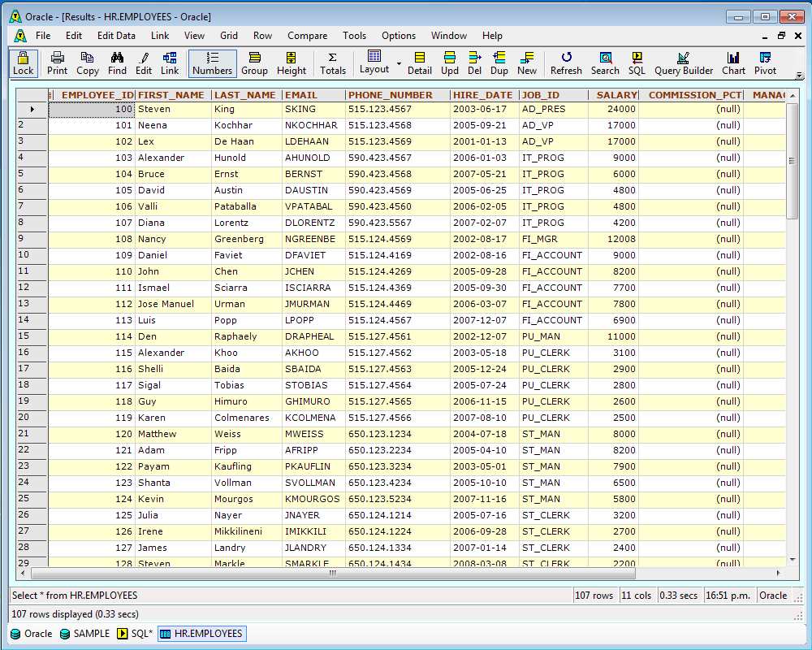Click the vertical scrollbar down arrow
Screen dimensions: 812x650
point(793,560)
